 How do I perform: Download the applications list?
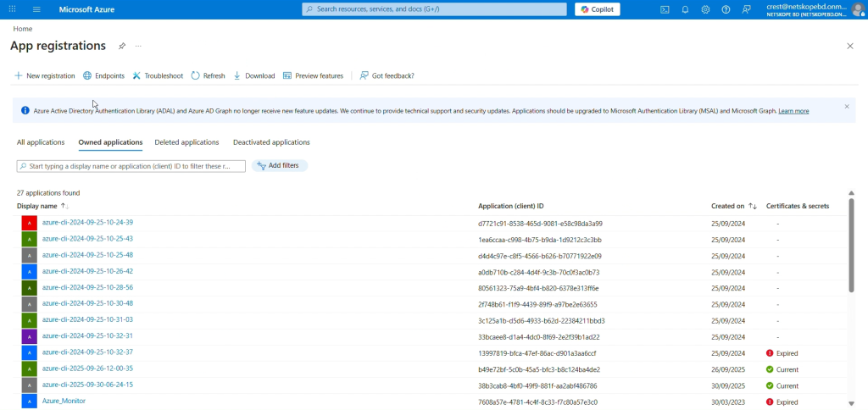point(254,75)
